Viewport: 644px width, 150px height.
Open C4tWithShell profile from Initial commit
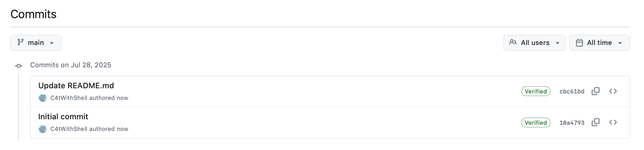69,129
